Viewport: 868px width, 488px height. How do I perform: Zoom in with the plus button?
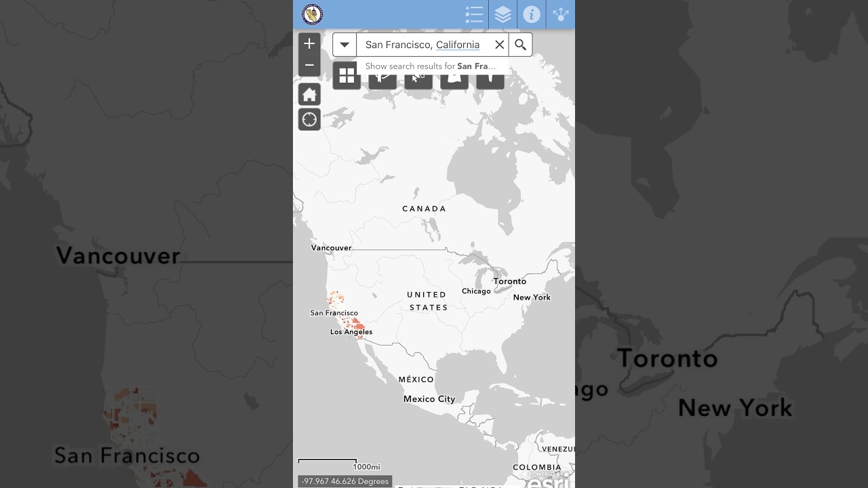pyautogui.click(x=309, y=43)
